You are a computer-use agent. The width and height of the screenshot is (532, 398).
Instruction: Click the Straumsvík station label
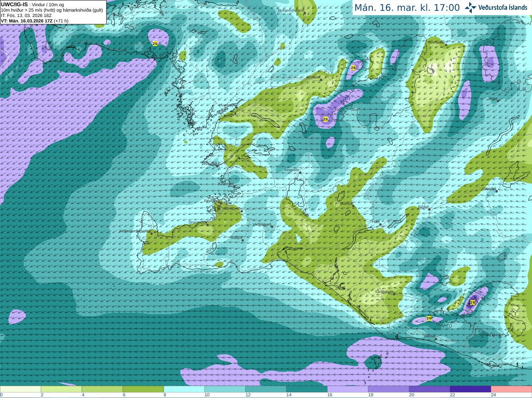tap(197, 222)
